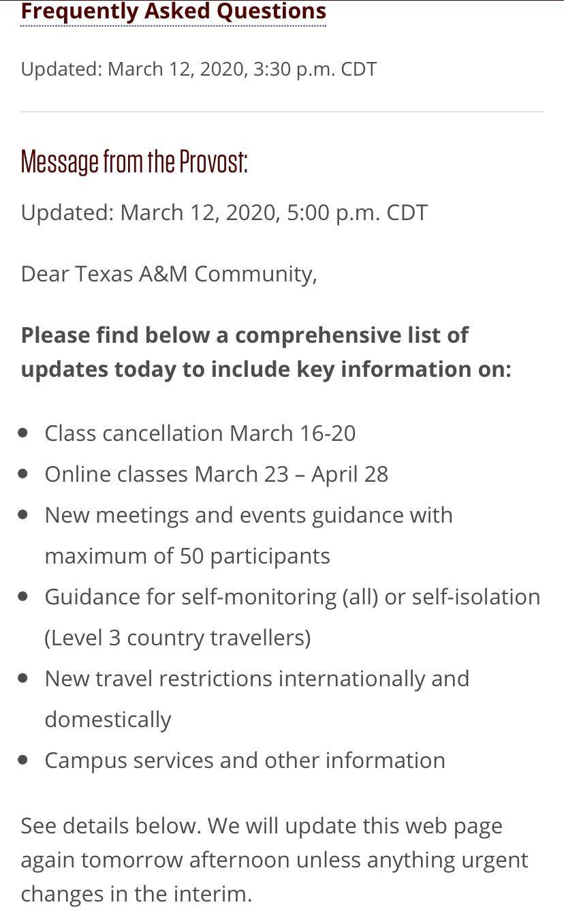Click the New meetings and events guidance item
Screen dimensions: 564x924
pos(249,514)
